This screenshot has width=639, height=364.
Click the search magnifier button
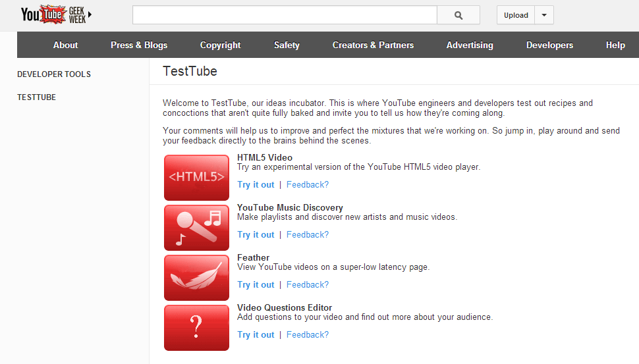point(458,15)
